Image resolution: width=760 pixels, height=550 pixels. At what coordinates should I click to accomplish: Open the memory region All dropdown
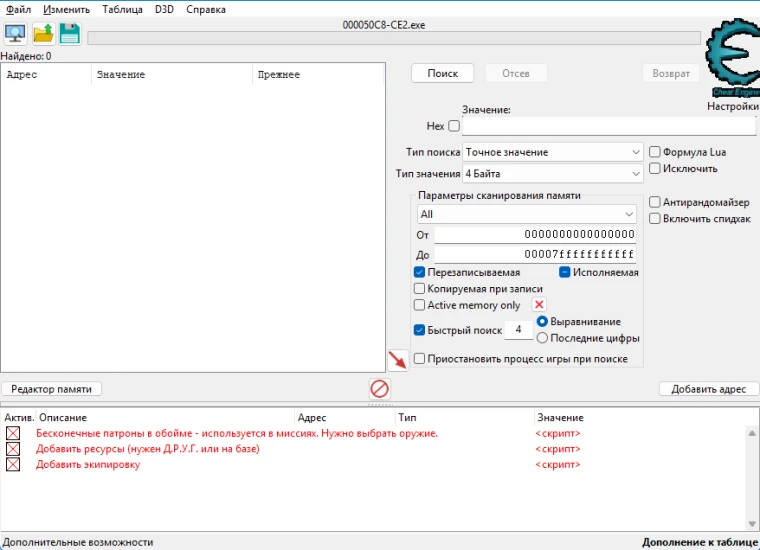tap(526, 214)
